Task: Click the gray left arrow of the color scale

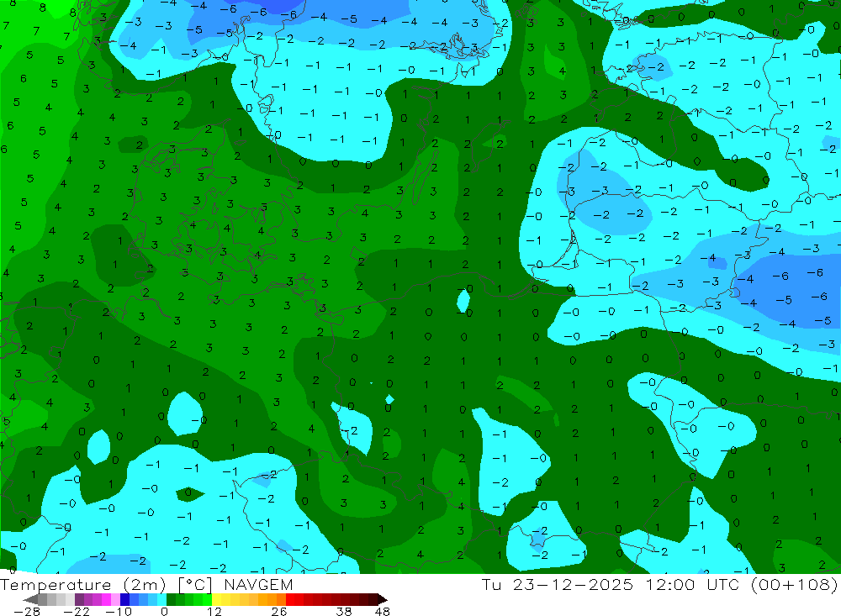Action: point(30,599)
